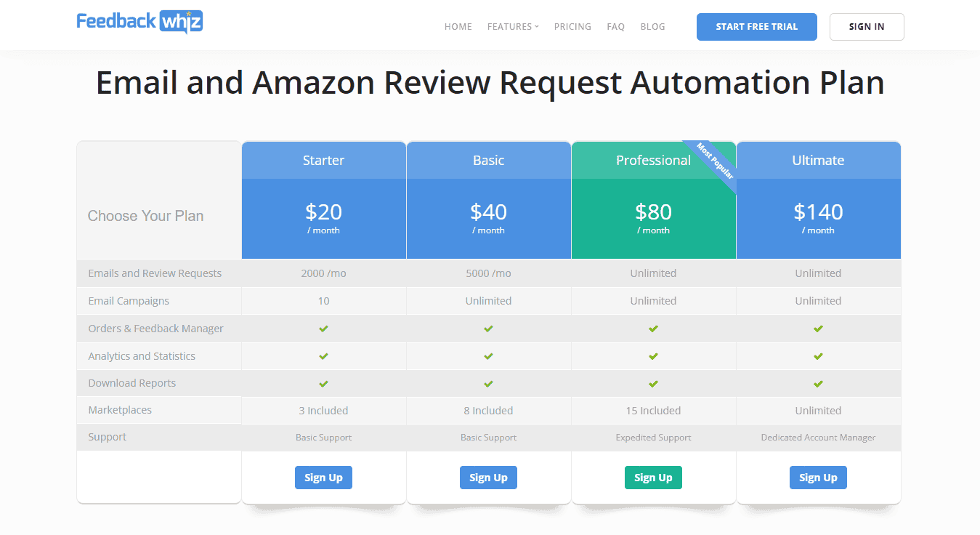The height and width of the screenshot is (535, 980).
Task: Sign up for the Basic plan
Action: tap(488, 478)
